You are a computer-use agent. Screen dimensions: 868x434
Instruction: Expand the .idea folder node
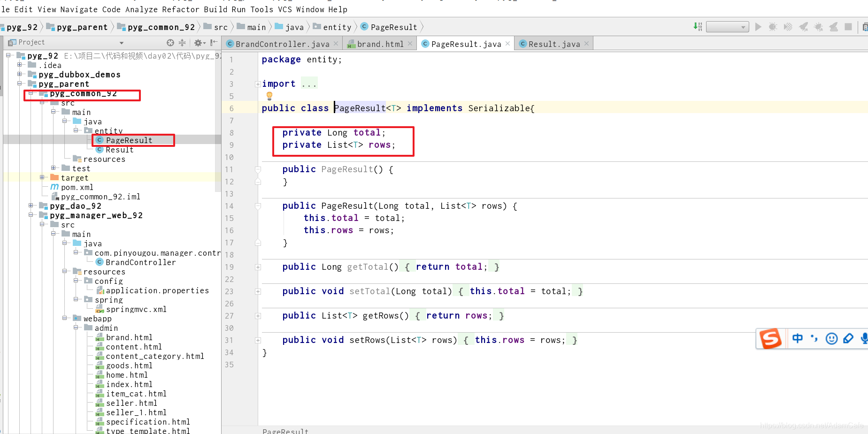click(x=20, y=65)
